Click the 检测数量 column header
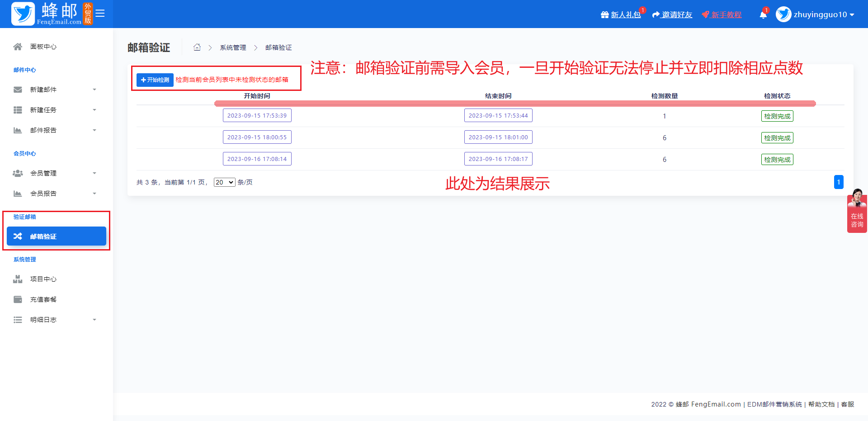Screen dimensions: 868x421 665,96
